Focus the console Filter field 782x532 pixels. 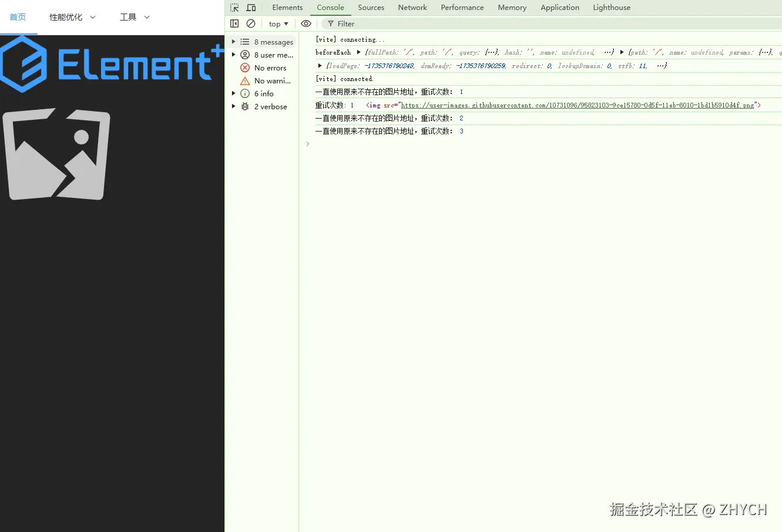coord(552,23)
